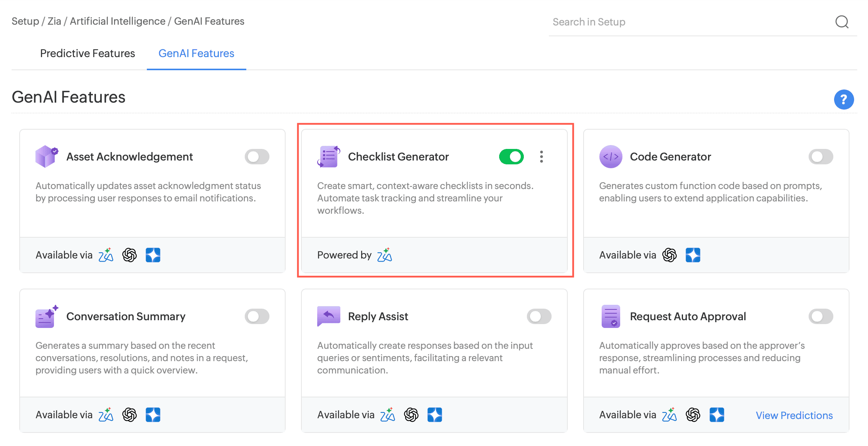Click the Checklist Generator purple list icon
The width and height of the screenshot is (868, 446).
point(329,157)
